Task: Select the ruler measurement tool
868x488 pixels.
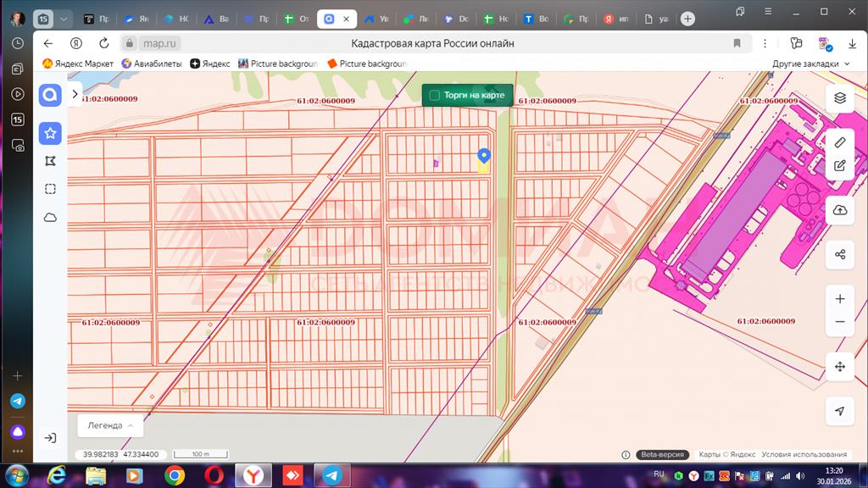Action: click(x=839, y=141)
